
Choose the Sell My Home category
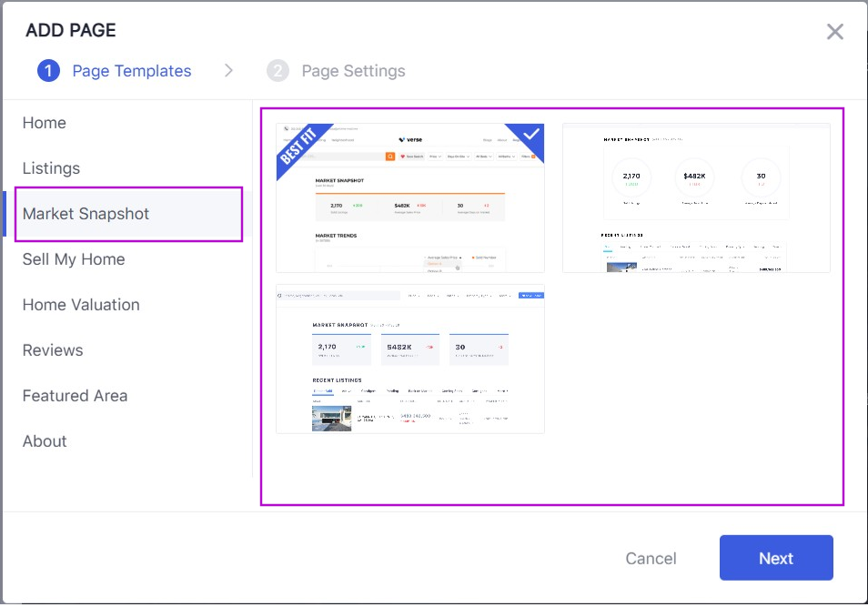[74, 259]
